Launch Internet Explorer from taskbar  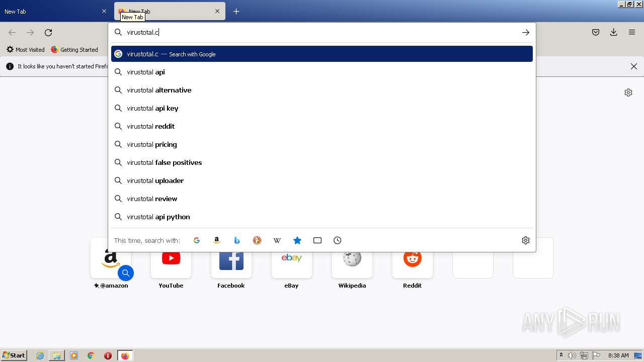click(x=40, y=355)
